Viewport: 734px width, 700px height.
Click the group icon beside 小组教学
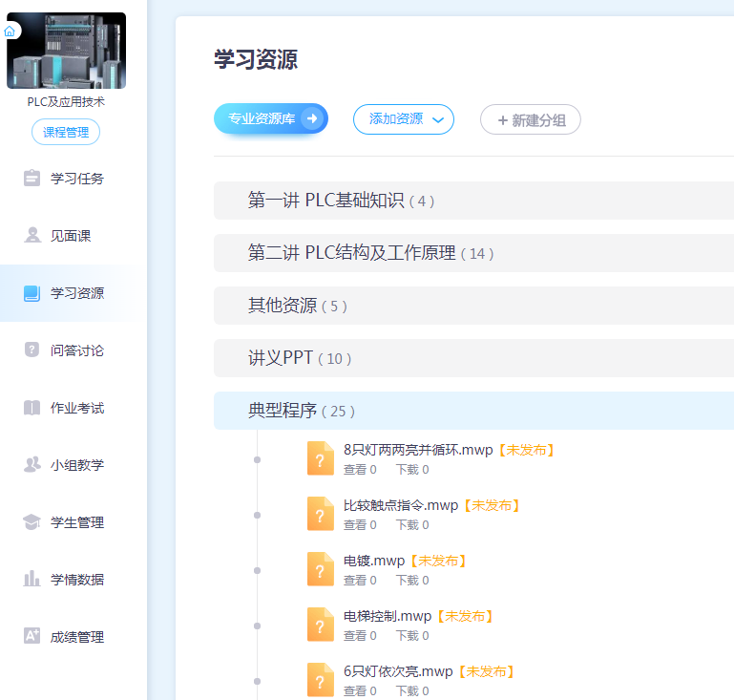pyautogui.click(x=32, y=464)
